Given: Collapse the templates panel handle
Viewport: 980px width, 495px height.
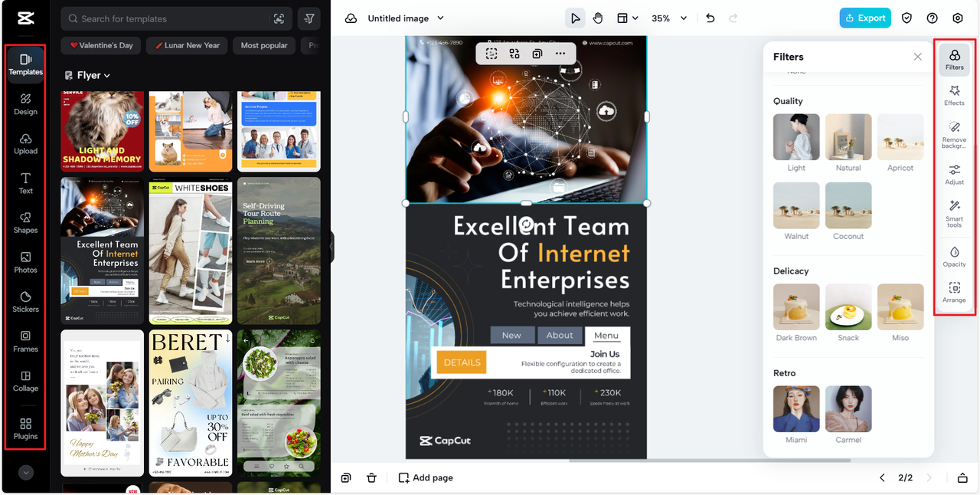Looking at the screenshot, I should pos(332,247).
